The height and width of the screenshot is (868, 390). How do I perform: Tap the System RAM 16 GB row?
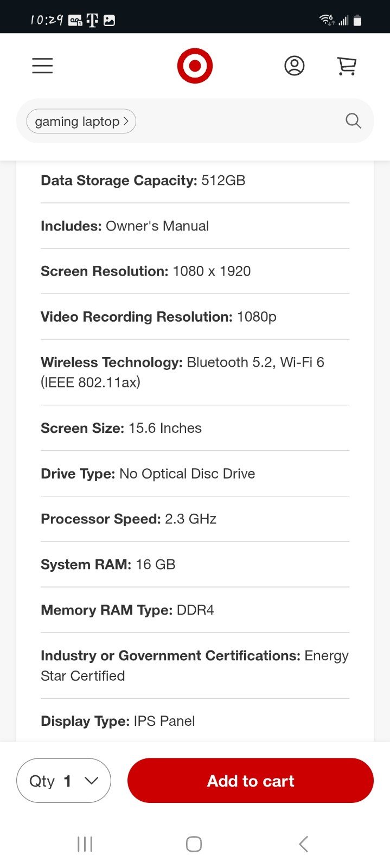pos(195,564)
